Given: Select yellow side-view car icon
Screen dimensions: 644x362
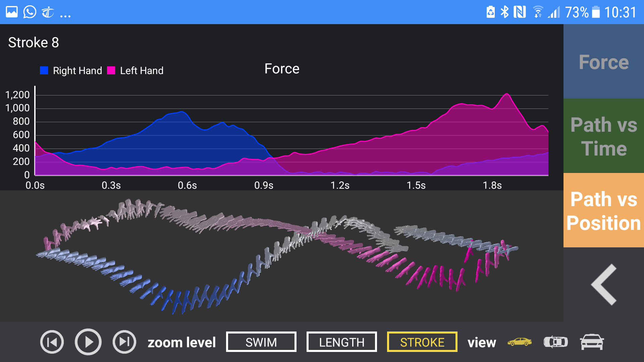Looking at the screenshot, I should (520, 342).
